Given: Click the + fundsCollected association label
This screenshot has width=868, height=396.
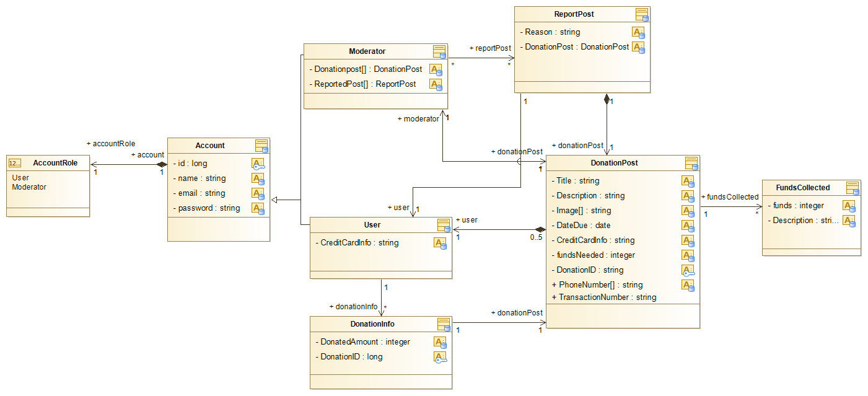Looking at the screenshot, I should pyautogui.click(x=729, y=197).
